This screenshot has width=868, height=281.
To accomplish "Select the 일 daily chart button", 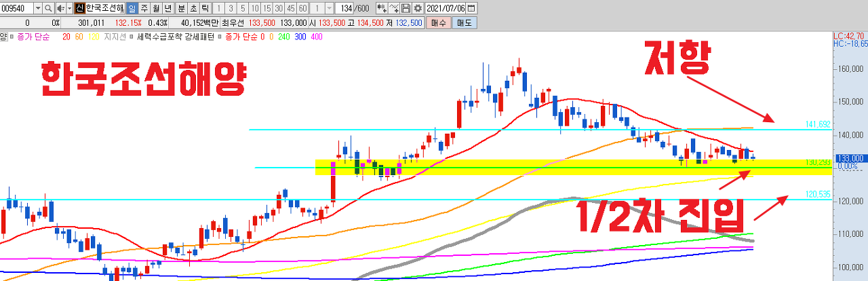I will tap(132, 8).
